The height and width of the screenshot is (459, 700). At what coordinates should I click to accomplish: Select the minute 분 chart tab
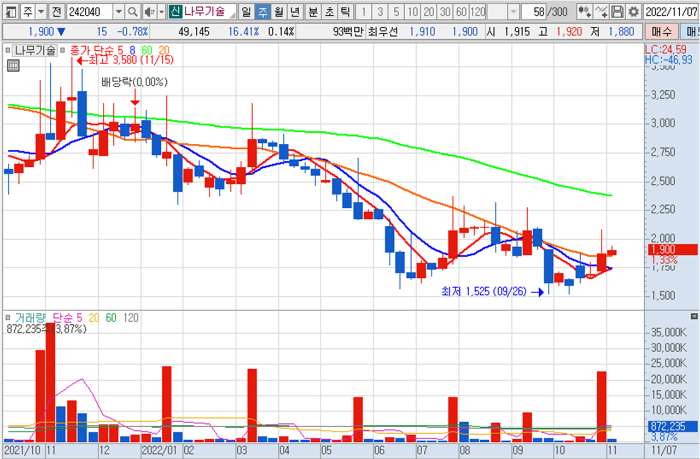point(313,12)
